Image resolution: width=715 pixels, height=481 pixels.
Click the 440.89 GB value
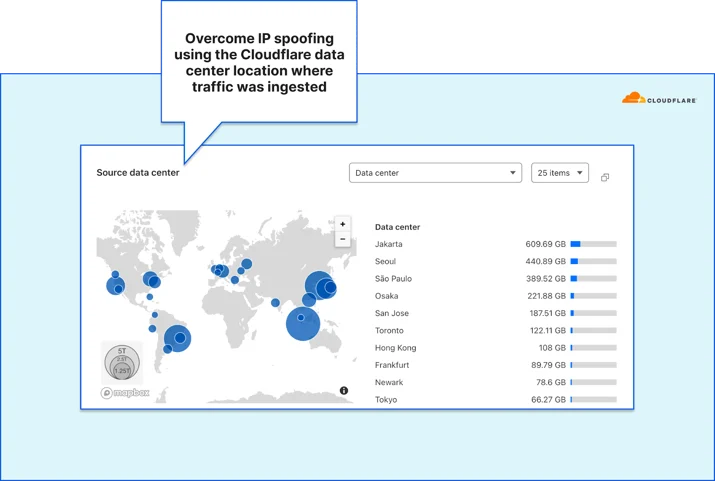(545, 261)
